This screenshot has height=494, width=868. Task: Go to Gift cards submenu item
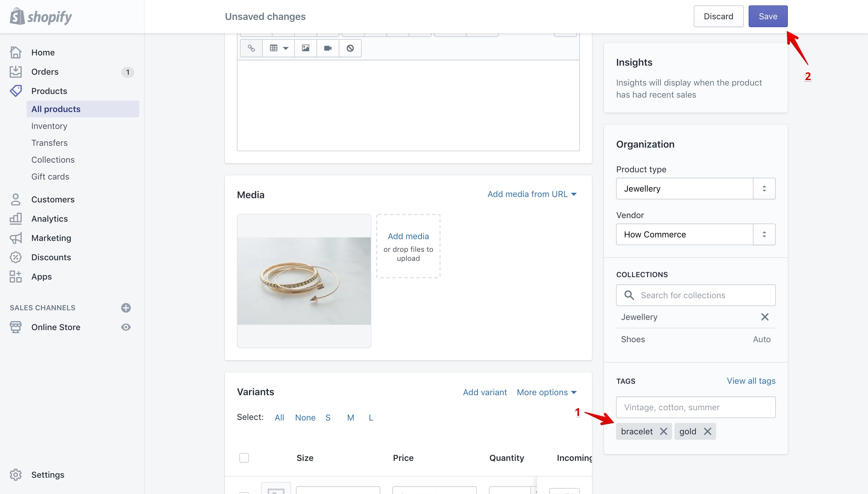tap(50, 177)
